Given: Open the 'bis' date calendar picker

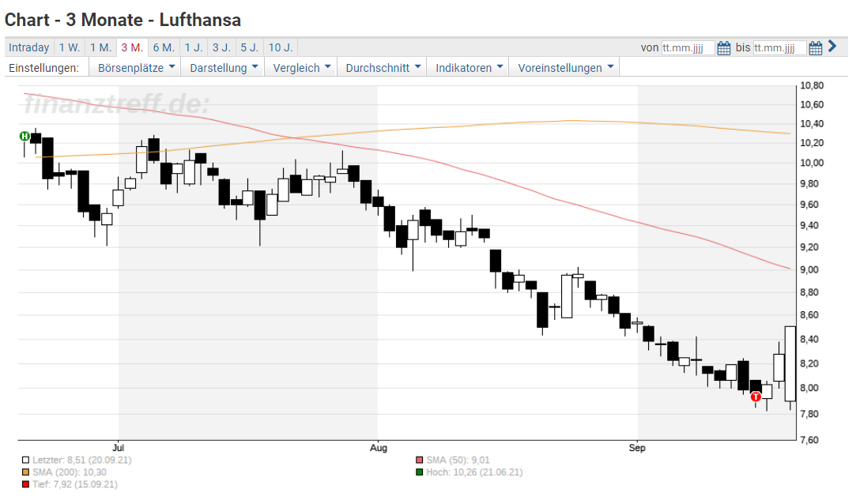Looking at the screenshot, I should click(815, 48).
